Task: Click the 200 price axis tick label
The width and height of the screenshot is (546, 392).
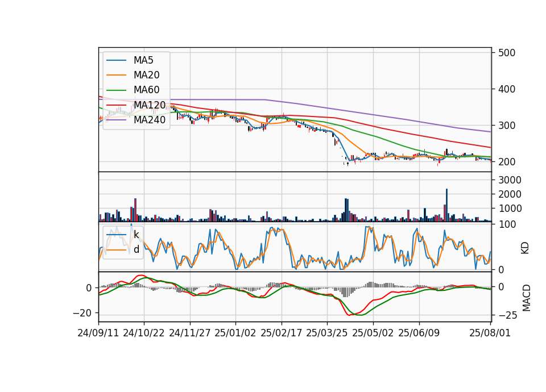Action: tap(507, 162)
